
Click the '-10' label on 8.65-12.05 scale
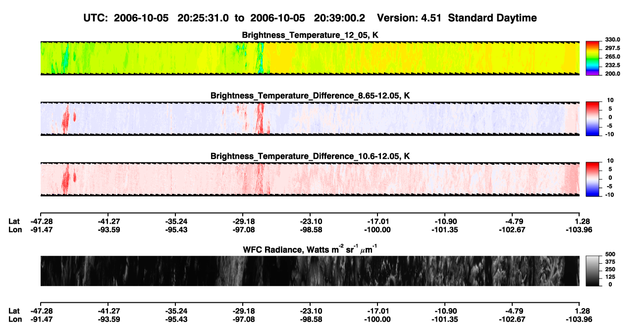pos(609,135)
